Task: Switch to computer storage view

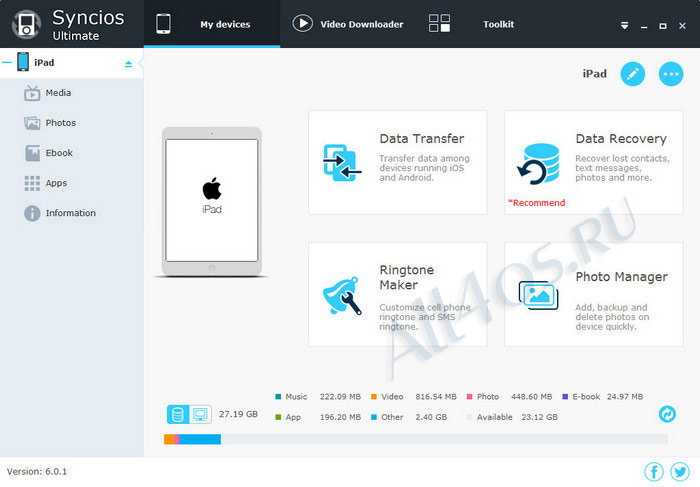Action: (x=200, y=414)
